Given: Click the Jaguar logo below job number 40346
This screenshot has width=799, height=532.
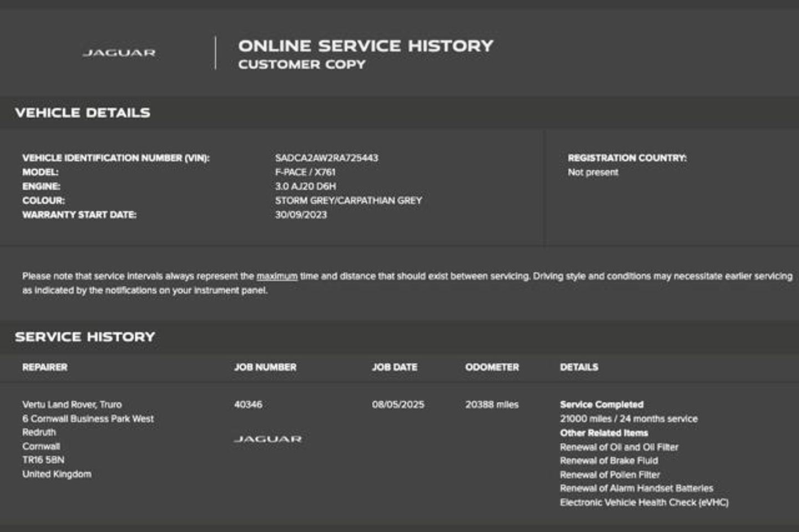Looking at the screenshot, I should click(x=267, y=439).
